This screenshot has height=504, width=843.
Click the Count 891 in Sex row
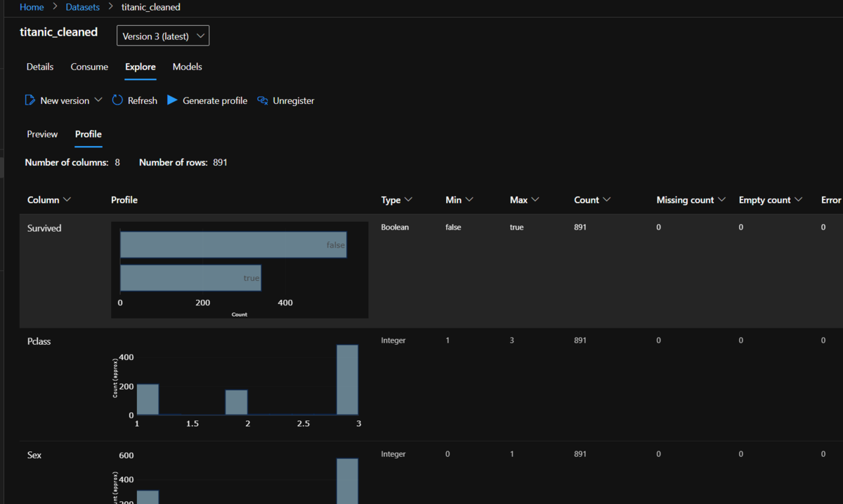[x=580, y=454]
